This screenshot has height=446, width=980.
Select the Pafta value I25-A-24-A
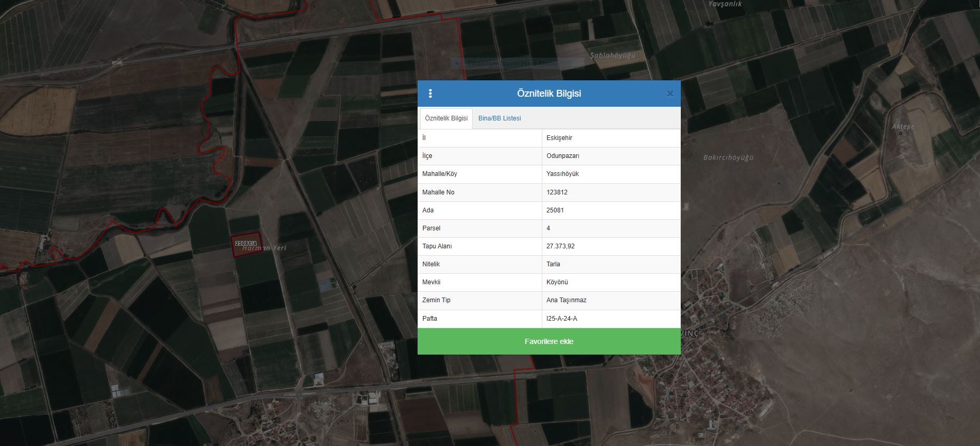561,319
